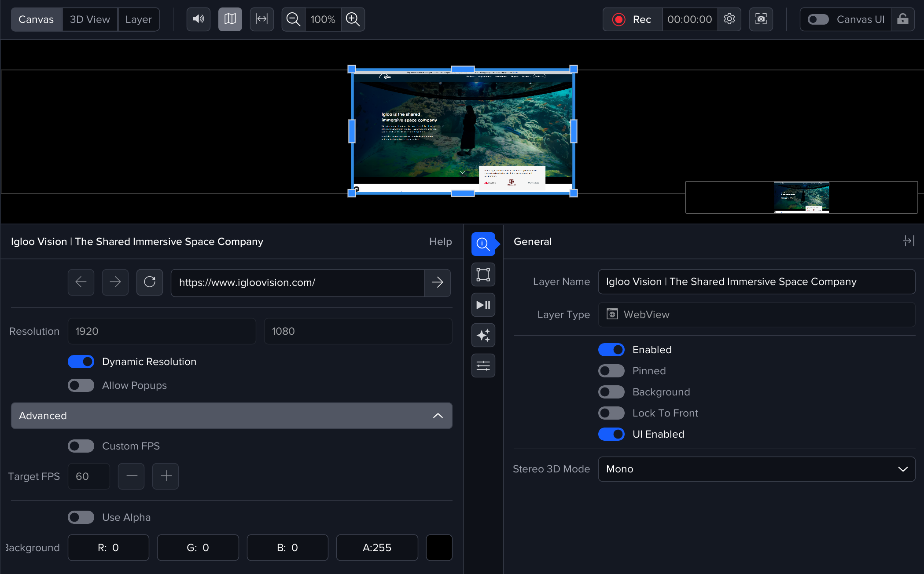Turn on Use Alpha
This screenshot has height=574, width=924.
coord(81,517)
